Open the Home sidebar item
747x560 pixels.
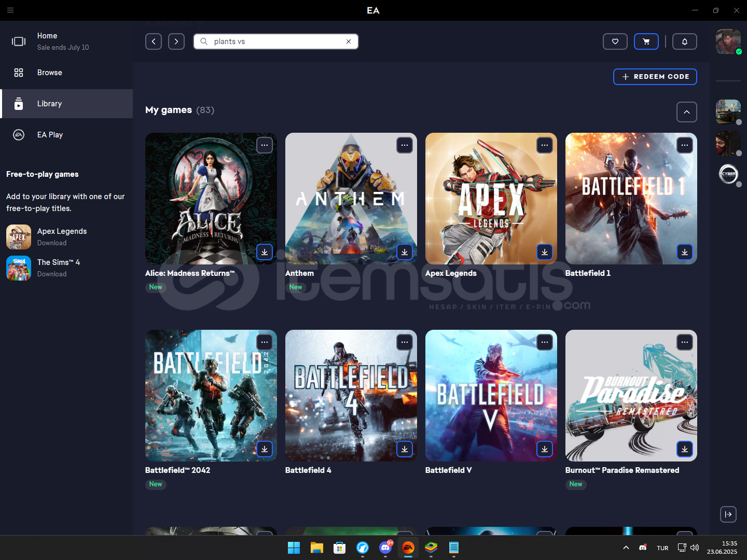point(66,41)
